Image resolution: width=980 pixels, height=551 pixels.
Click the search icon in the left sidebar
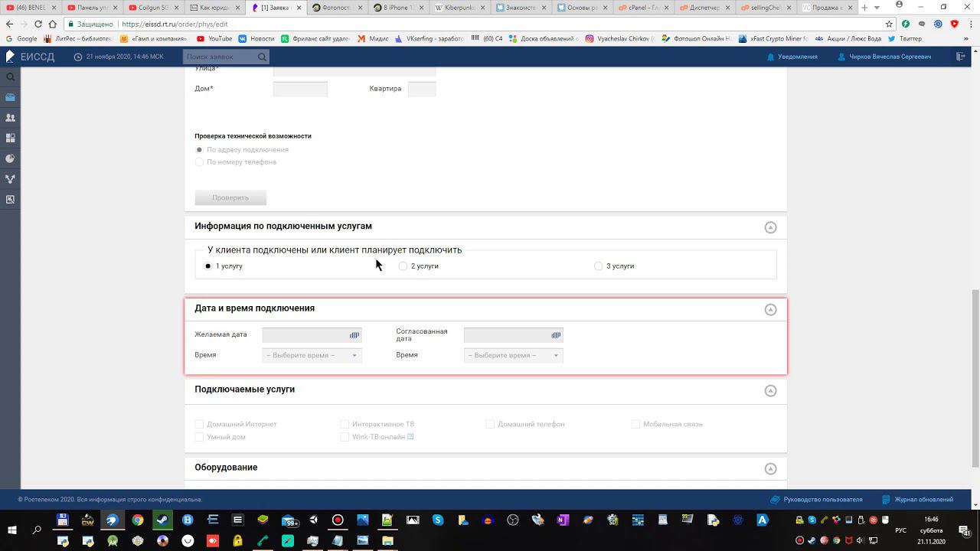(10, 77)
